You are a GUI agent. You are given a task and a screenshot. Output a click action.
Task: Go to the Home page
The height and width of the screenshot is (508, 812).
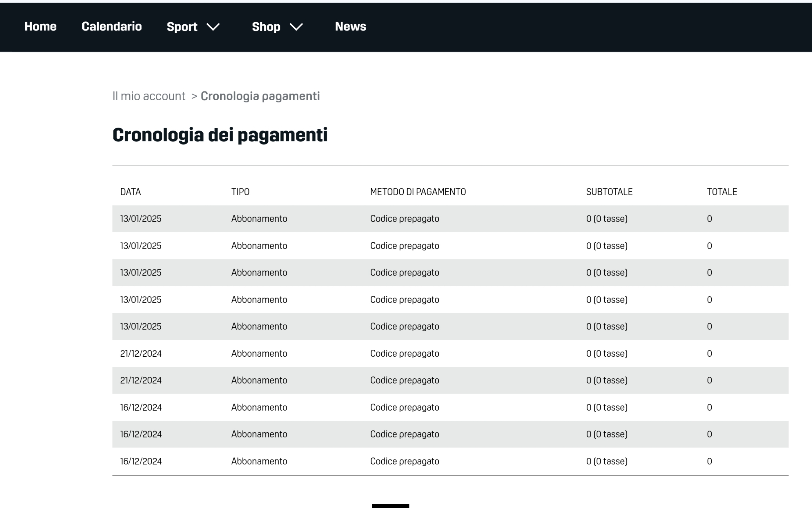coord(40,27)
